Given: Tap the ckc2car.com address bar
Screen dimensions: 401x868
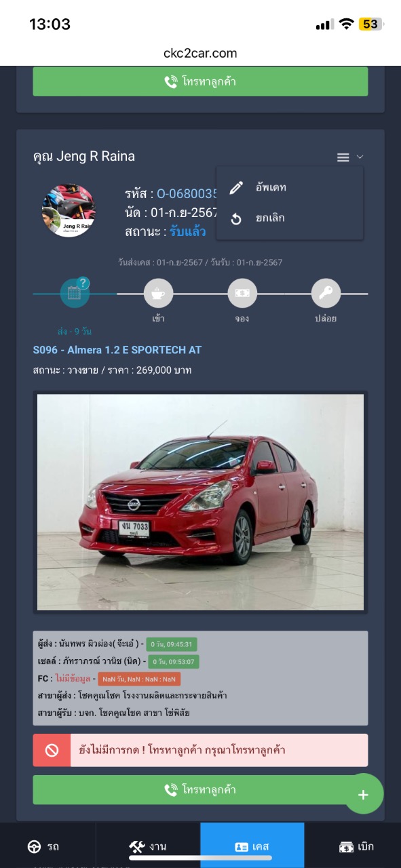Looking at the screenshot, I should tap(200, 53).
